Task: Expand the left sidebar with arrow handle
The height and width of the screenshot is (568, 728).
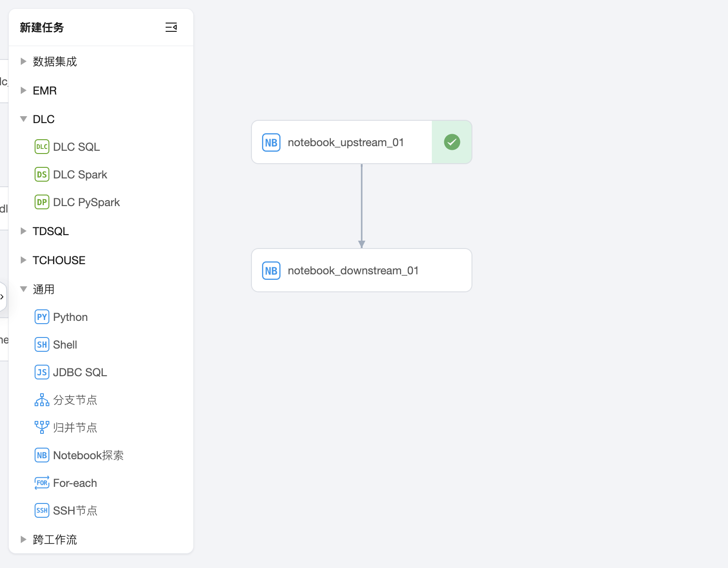Action: pyautogui.click(x=2, y=297)
